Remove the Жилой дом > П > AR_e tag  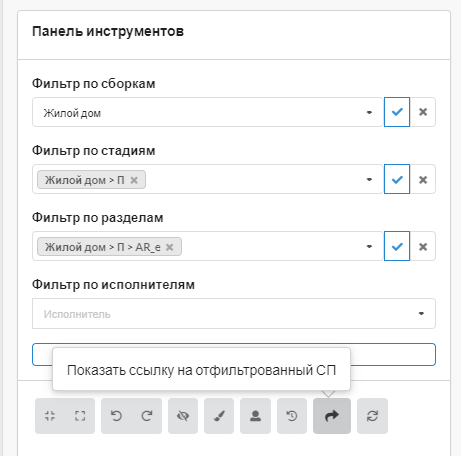(170, 247)
